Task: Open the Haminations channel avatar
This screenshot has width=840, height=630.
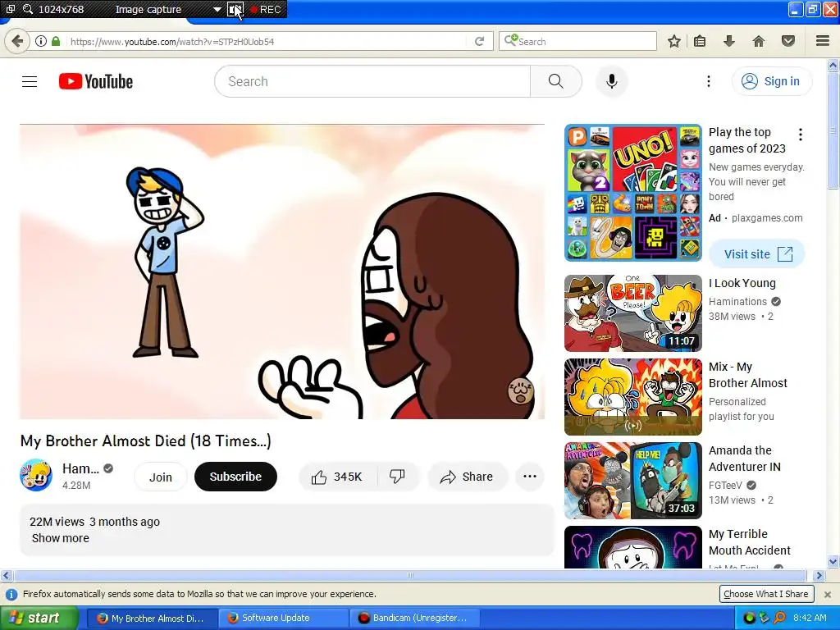Action: point(36,475)
